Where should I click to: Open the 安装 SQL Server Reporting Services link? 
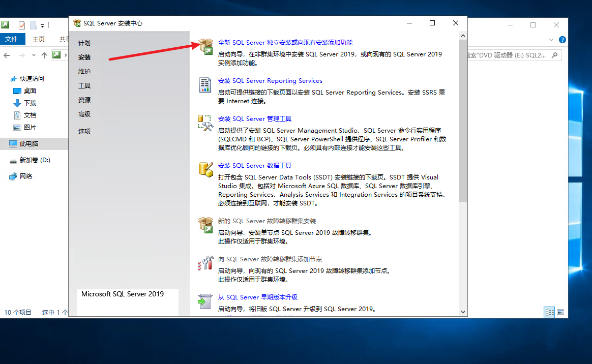click(270, 81)
